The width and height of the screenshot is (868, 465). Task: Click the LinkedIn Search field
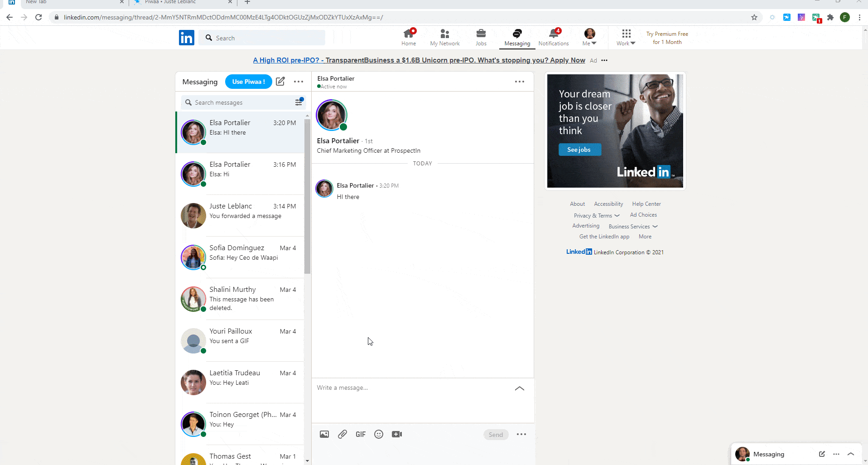pos(262,38)
